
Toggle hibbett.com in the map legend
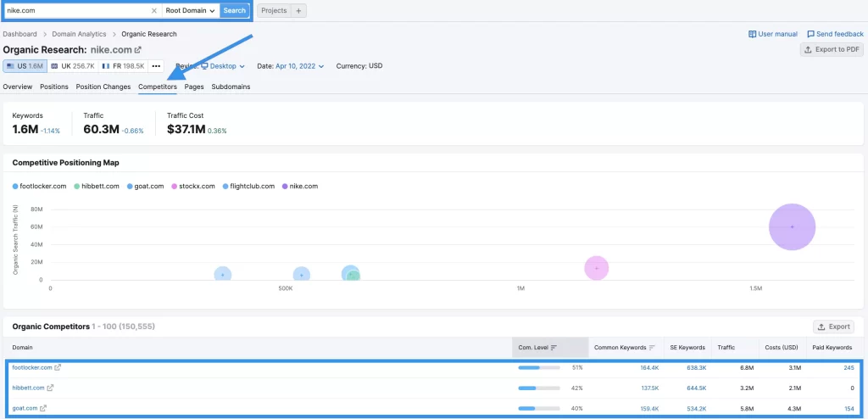(x=97, y=187)
